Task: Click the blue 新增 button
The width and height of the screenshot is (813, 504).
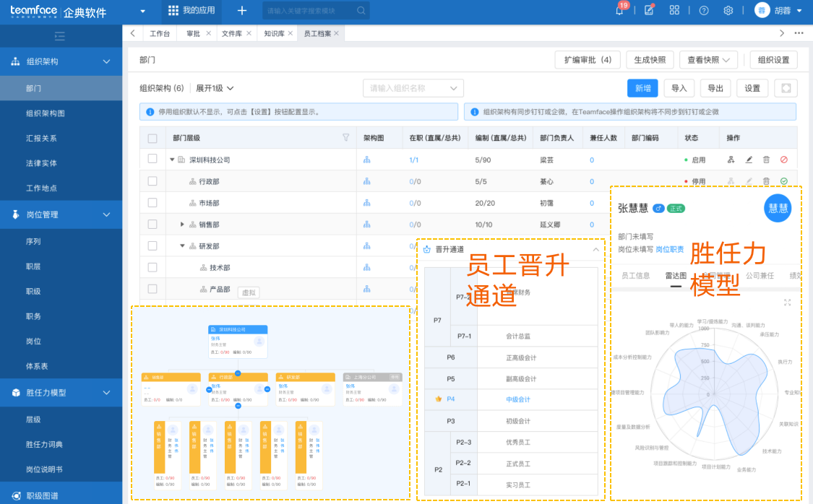Action: click(642, 88)
